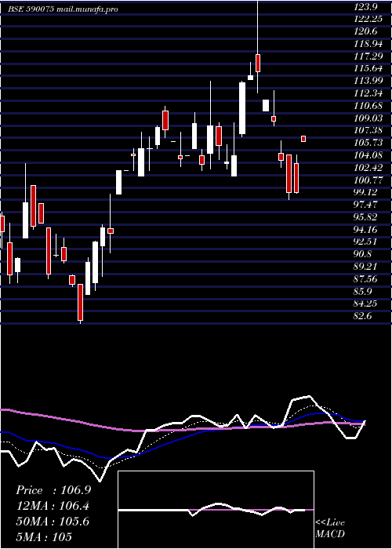The height and width of the screenshot is (549, 392).
Task: Click the tall white candle reaching 113.99
Action: [x=242, y=108]
